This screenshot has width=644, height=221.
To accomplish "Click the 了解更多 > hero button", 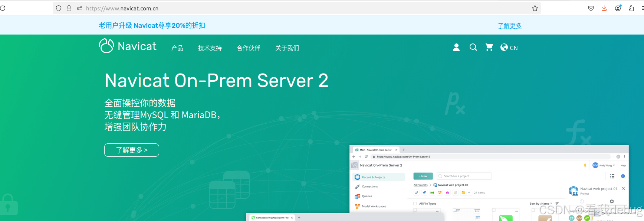I will pos(132,150).
